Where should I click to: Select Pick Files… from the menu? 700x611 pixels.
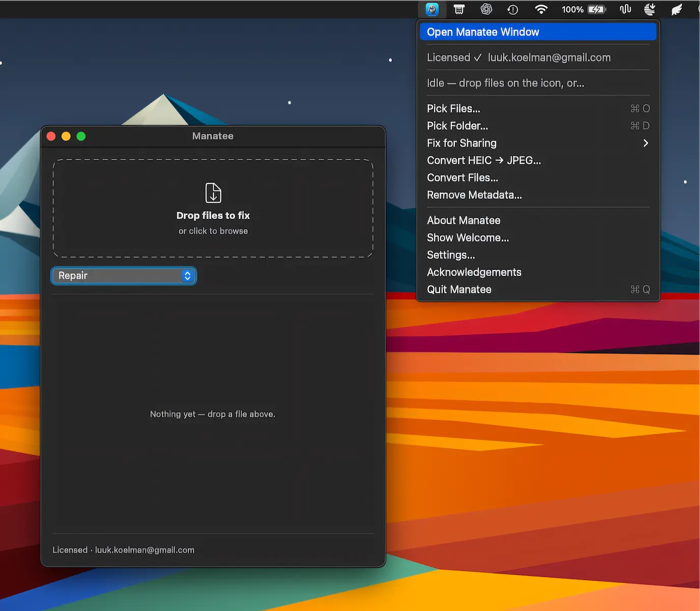click(x=538, y=108)
